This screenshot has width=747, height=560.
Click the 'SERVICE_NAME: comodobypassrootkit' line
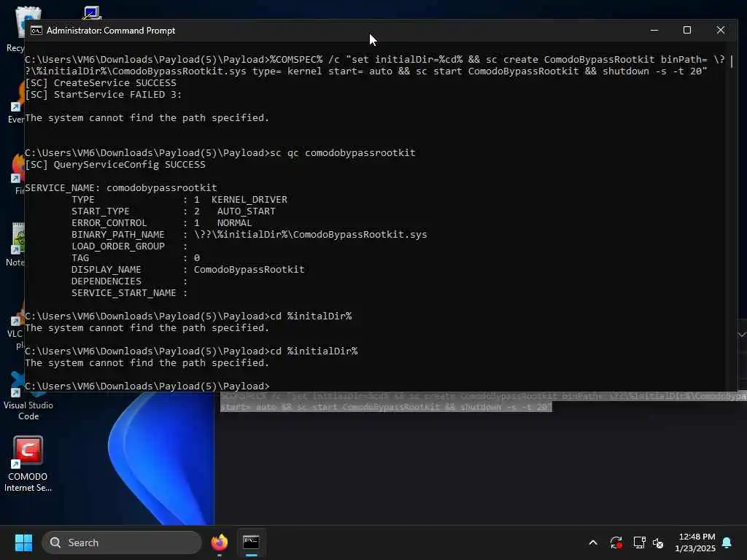pyautogui.click(x=121, y=188)
